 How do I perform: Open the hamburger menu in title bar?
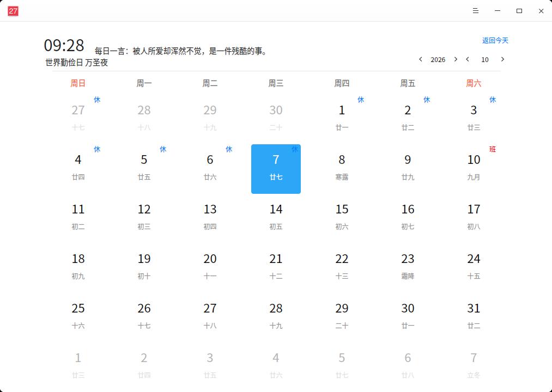pos(476,11)
